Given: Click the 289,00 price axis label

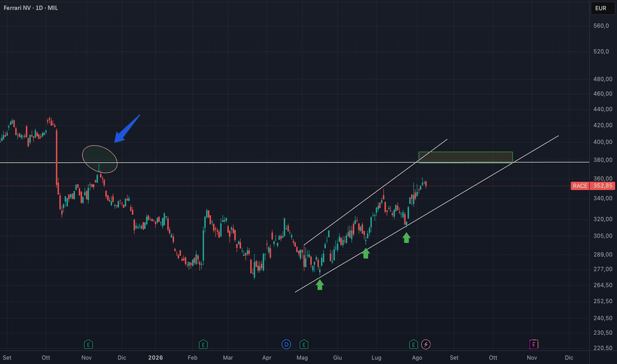Looking at the screenshot, I should point(603,255).
